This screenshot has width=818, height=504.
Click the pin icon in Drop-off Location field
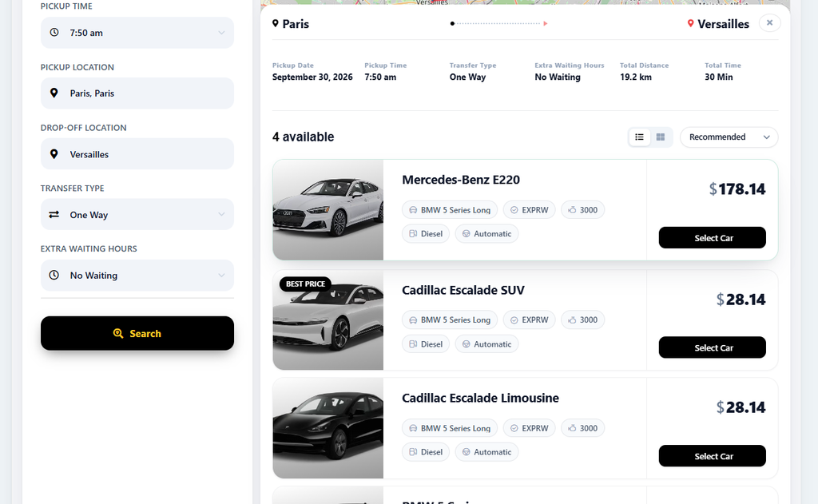point(54,154)
